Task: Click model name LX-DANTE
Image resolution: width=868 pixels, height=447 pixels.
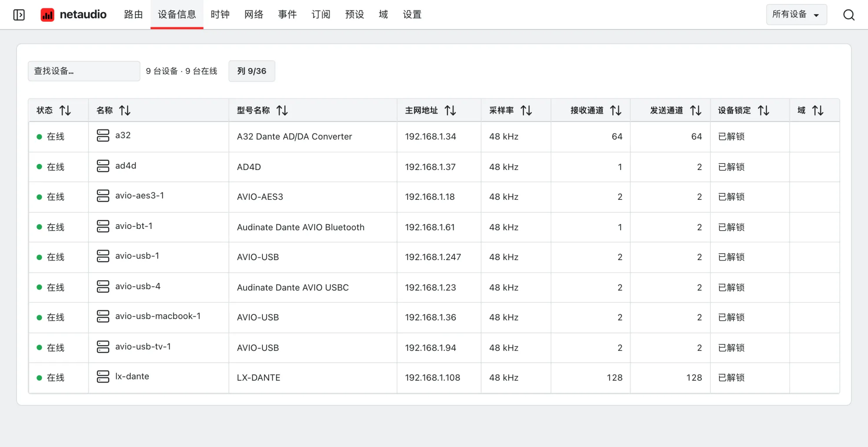Action: (x=259, y=378)
